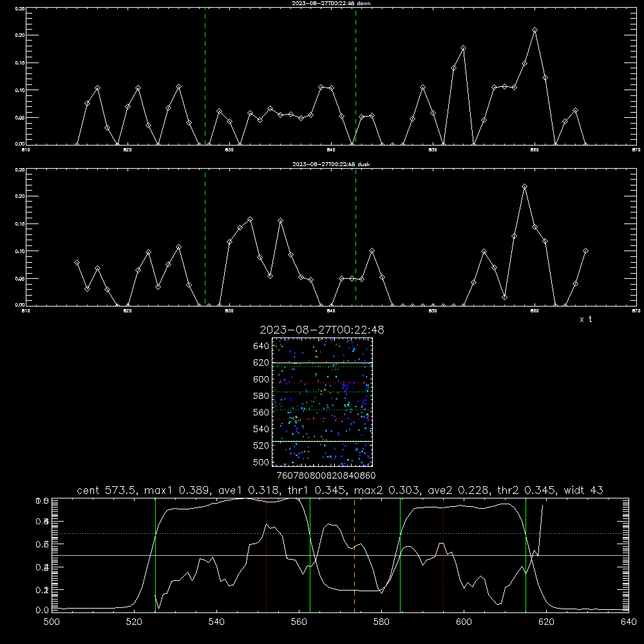644x644 pixels.
Task: Click the highest diamond point in dawn plot
Action: pos(535,30)
